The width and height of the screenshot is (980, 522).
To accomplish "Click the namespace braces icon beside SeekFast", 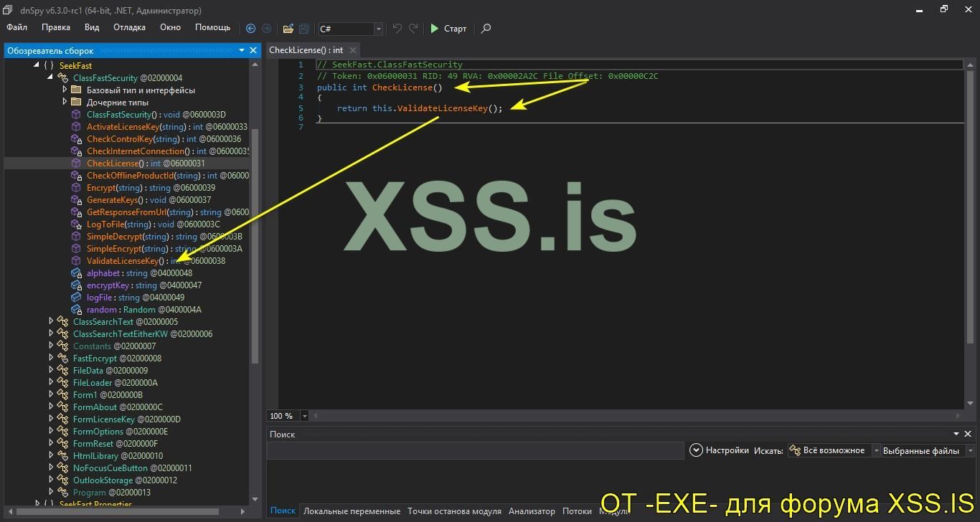I will 49,66.
